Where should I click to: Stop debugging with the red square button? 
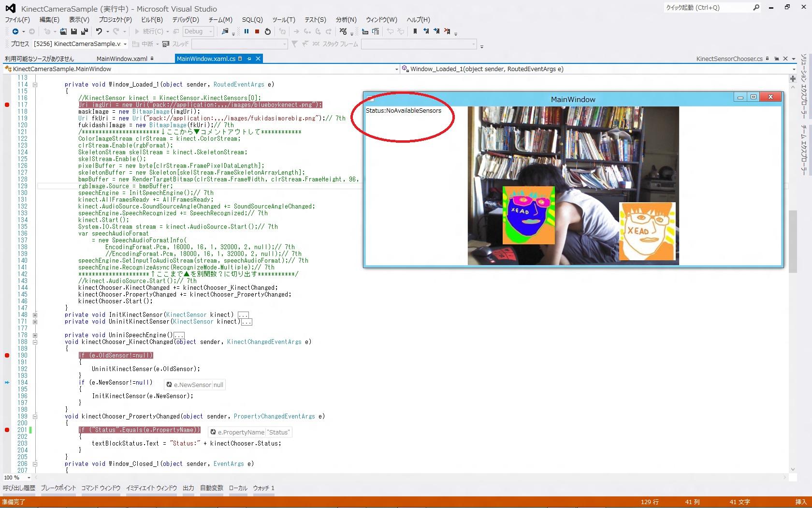(x=257, y=31)
